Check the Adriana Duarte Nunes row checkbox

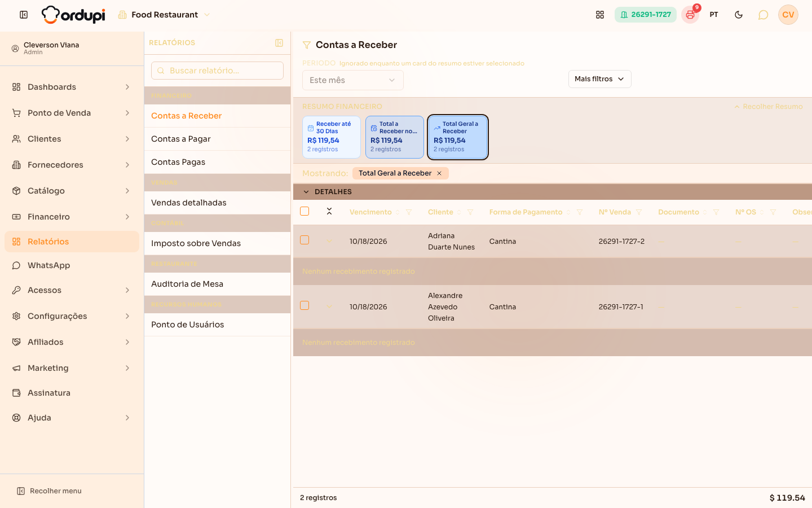pyautogui.click(x=304, y=240)
